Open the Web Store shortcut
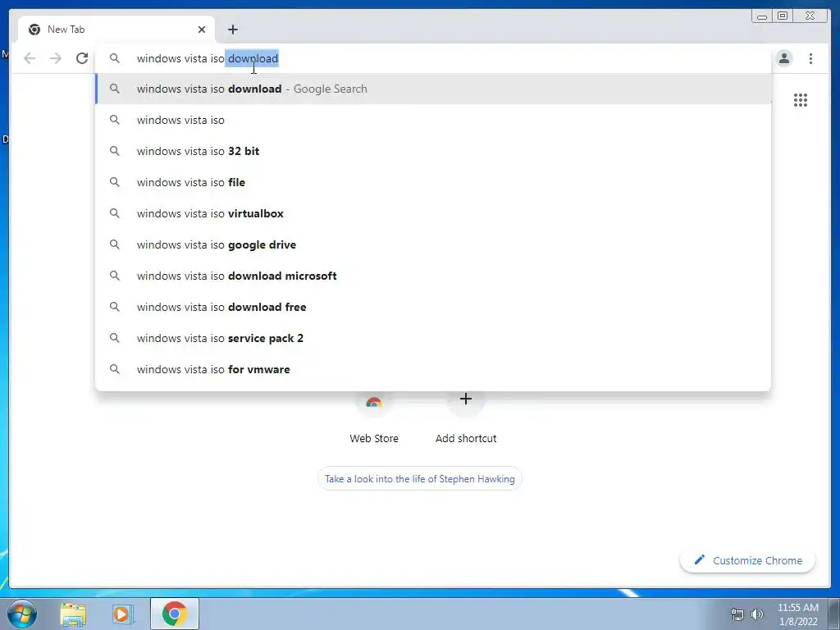840x630 pixels. pyautogui.click(x=374, y=419)
